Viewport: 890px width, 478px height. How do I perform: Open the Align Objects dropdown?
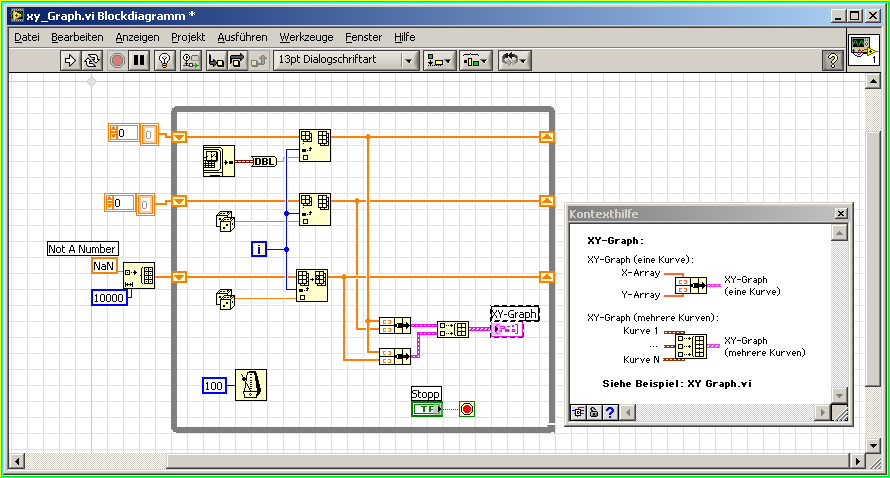coord(438,60)
